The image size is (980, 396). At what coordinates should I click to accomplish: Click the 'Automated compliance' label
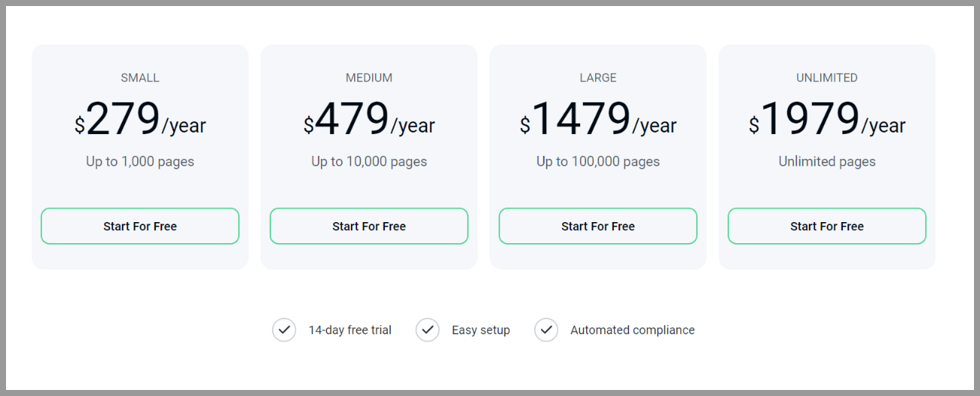(x=633, y=330)
